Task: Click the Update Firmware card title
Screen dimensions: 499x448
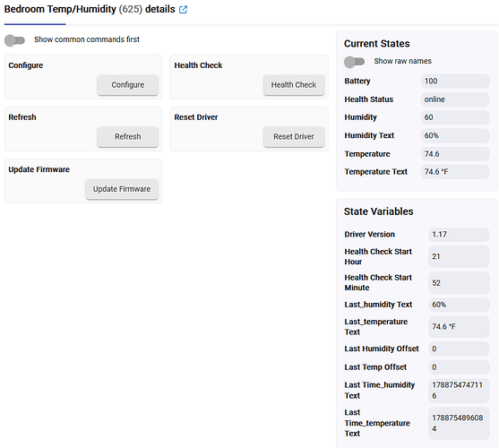Action: 39,169
